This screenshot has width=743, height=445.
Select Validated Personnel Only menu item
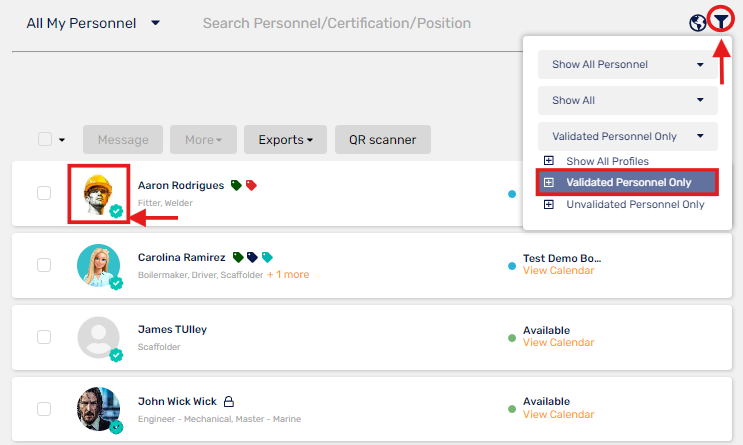click(x=627, y=182)
